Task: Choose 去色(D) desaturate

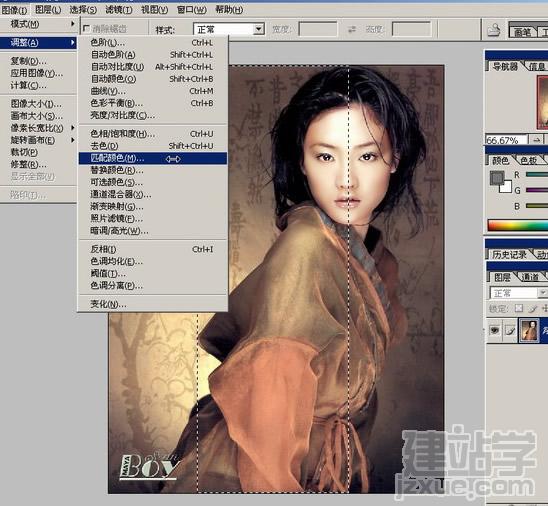Action: 153,146
